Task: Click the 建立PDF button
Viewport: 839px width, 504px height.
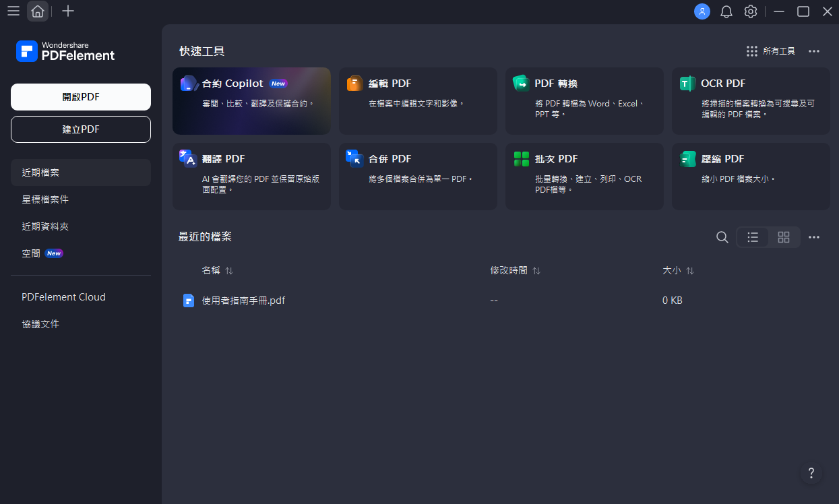Action: click(x=81, y=129)
